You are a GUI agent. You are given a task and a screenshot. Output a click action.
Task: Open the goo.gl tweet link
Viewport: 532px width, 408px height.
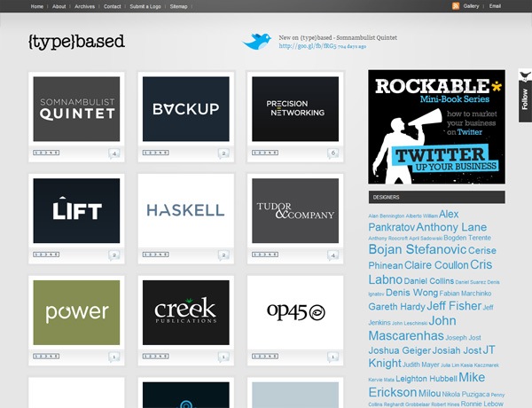pos(308,46)
